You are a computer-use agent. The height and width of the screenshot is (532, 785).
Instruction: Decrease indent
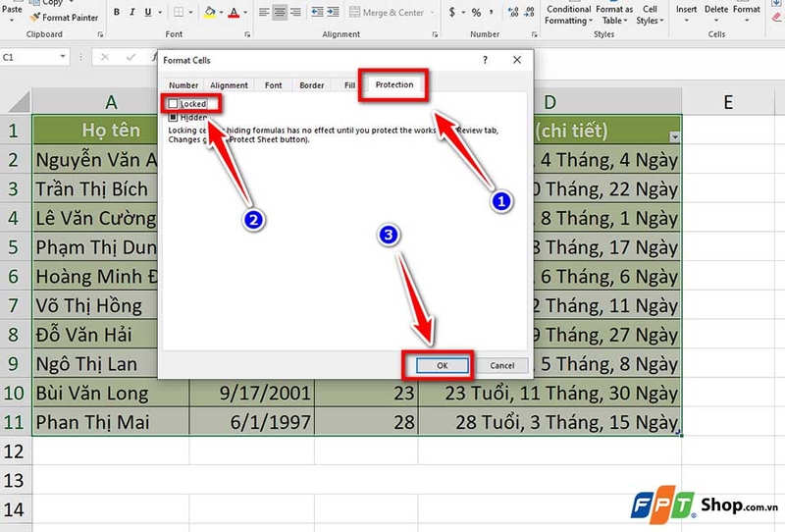(x=317, y=12)
